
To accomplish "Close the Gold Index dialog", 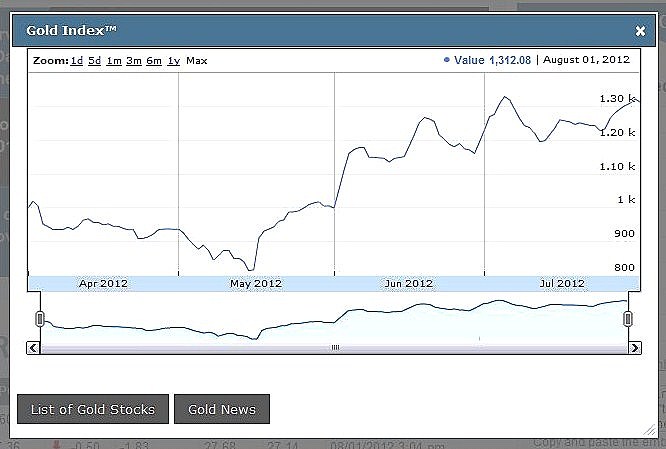I will [640, 31].
